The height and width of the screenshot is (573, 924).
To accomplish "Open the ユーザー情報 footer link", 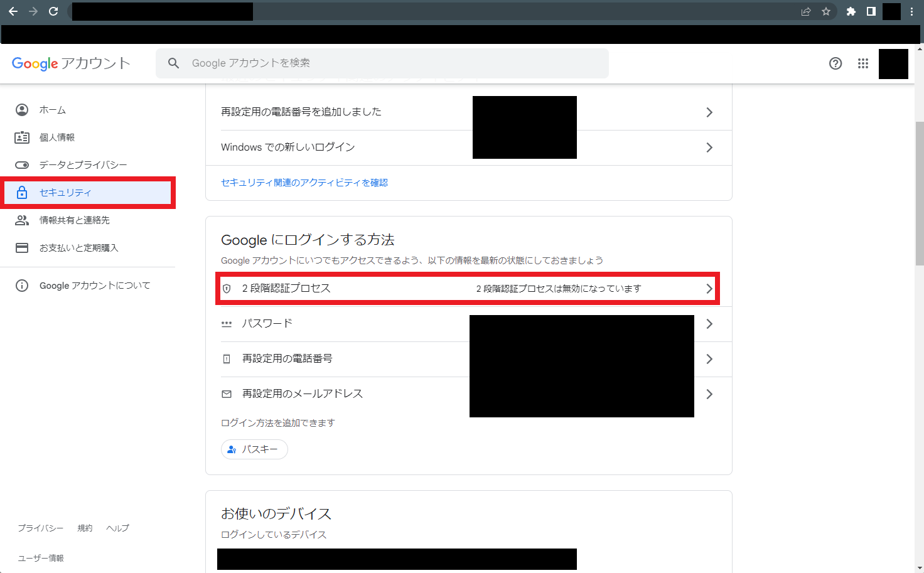I will tap(41, 558).
